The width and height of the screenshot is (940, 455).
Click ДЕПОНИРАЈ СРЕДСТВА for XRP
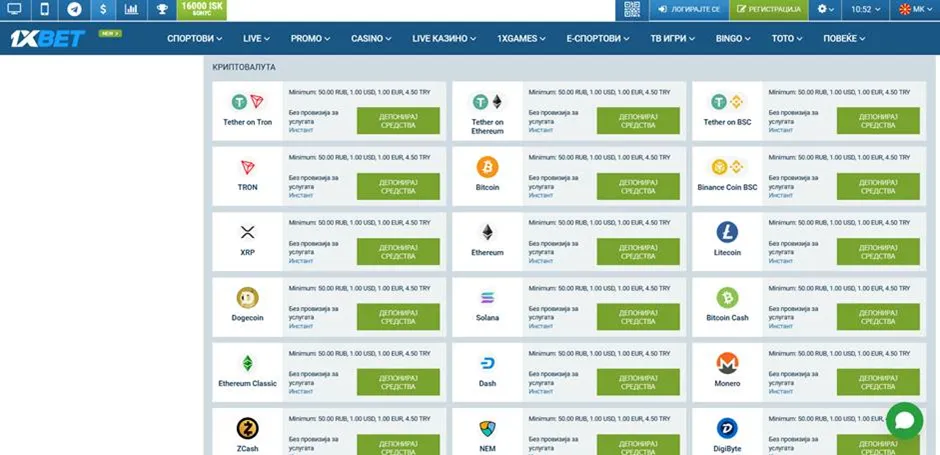point(398,252)
